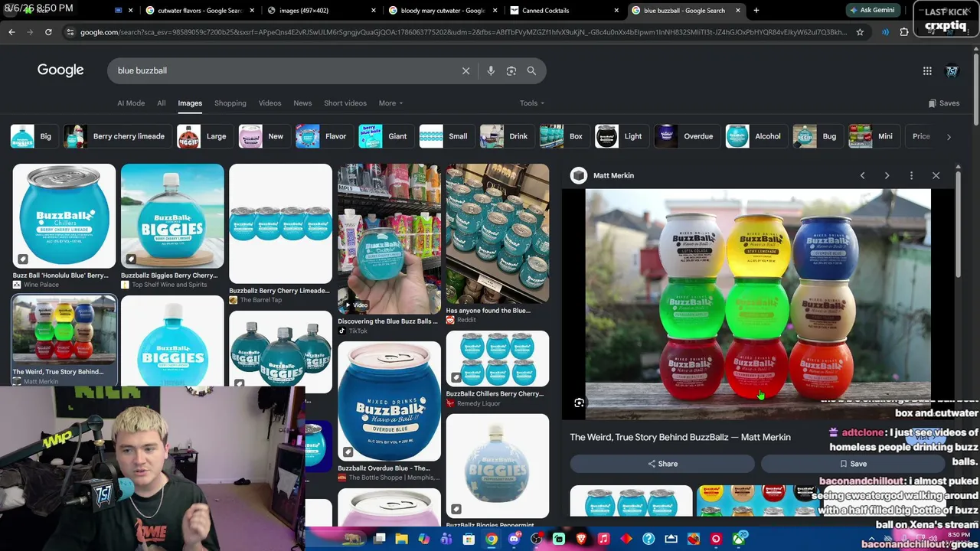Show next image in preview panel
Image resolution: width=980 pixels, height=551 pixels.
coord(887,175)
